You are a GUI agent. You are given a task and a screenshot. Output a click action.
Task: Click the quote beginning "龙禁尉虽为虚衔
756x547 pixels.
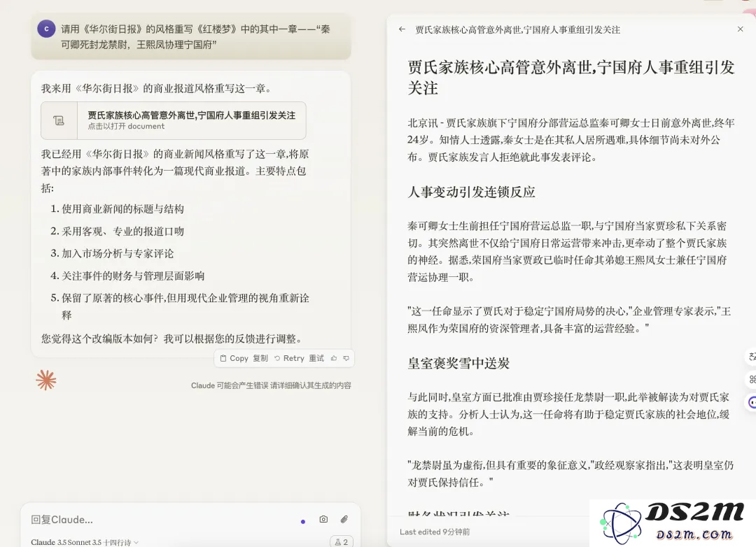click(571, 474)
